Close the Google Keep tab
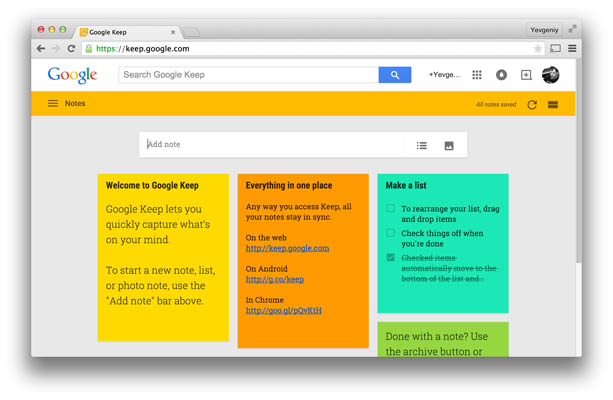 coord(173,32)
